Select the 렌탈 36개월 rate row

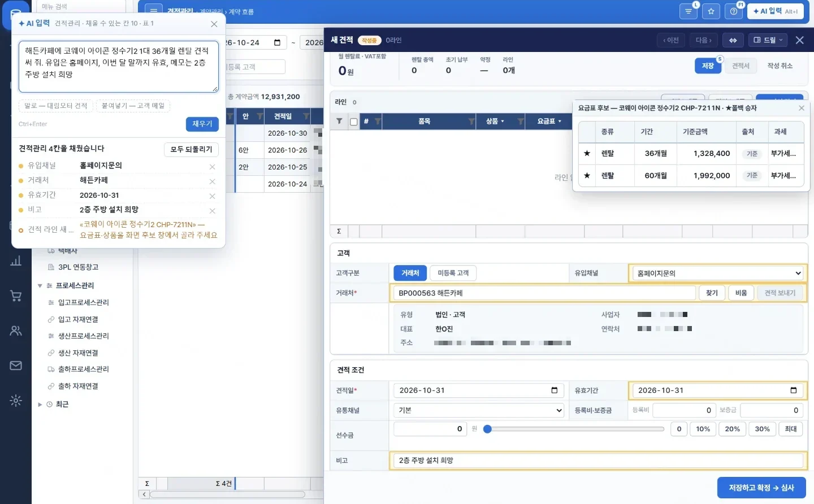pyautogui.click(x=691, y=154)
